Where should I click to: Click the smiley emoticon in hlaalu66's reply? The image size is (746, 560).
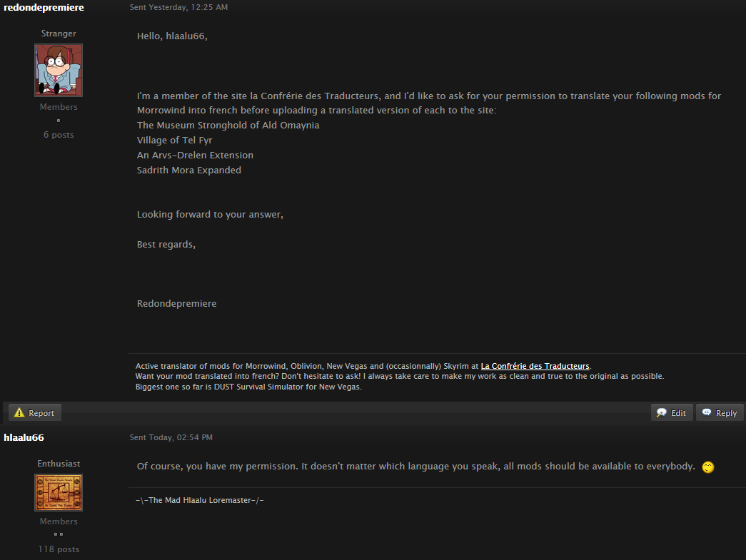(708, 467)
